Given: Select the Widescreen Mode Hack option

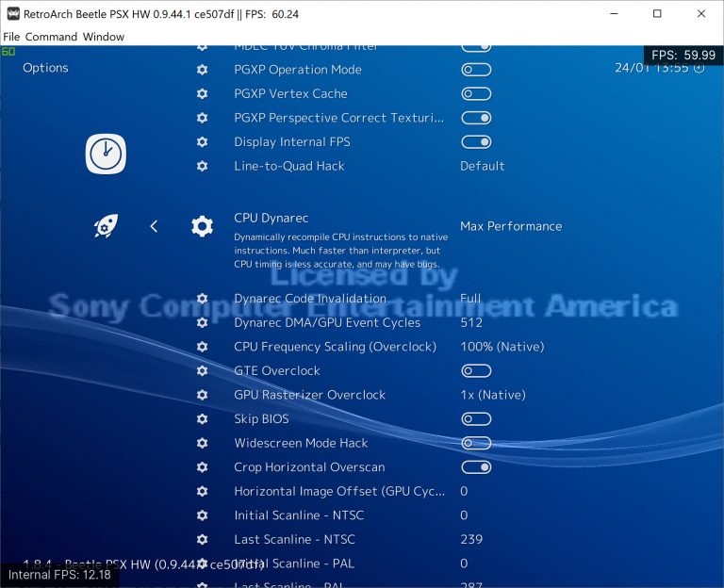Looking at the screenshot, I should point(301,443).
